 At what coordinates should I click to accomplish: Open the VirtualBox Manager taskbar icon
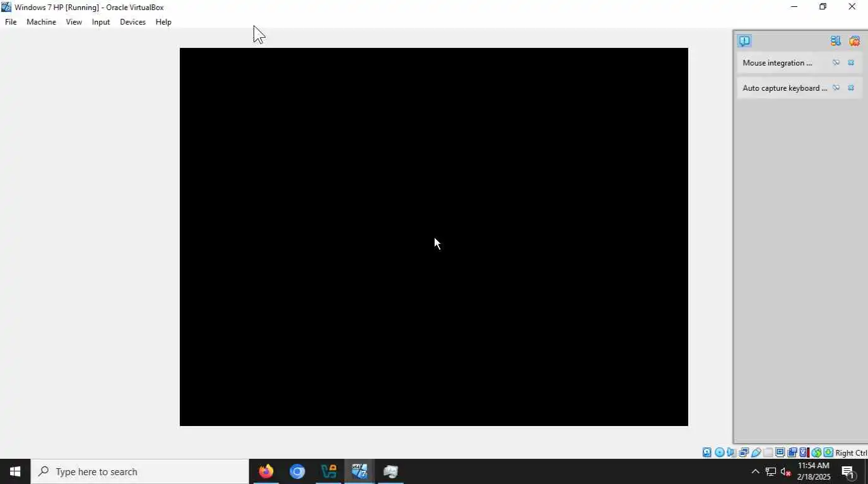point(329,471)
